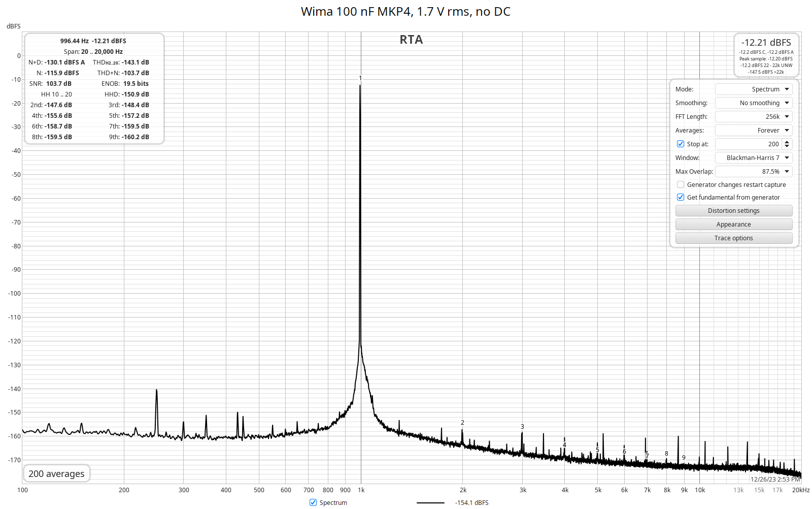This screenshot has height=509, width=812.
Task: Click the Trace options button
Action: pyautogui.click(x=734, y=238)
